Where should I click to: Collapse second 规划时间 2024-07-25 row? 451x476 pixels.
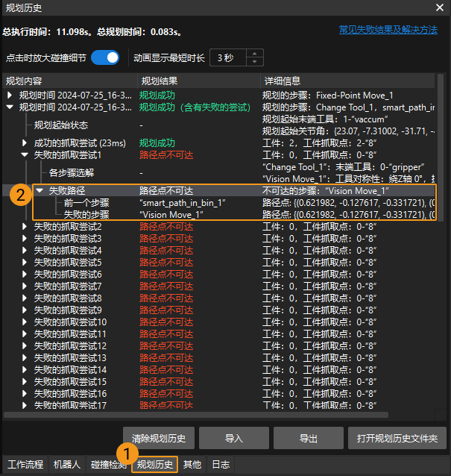click(x=10, y=107)
